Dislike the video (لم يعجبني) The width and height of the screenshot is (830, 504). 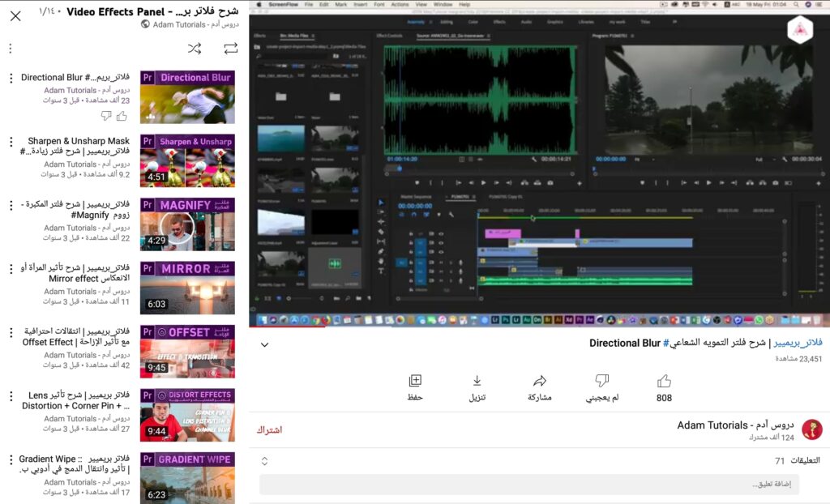point(601,381)
